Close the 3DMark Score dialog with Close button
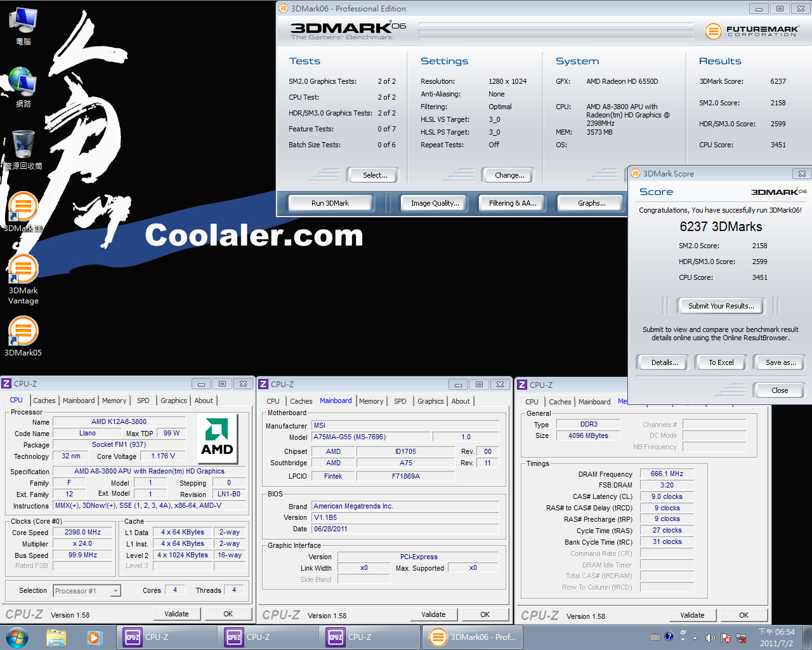 [780, 390]
